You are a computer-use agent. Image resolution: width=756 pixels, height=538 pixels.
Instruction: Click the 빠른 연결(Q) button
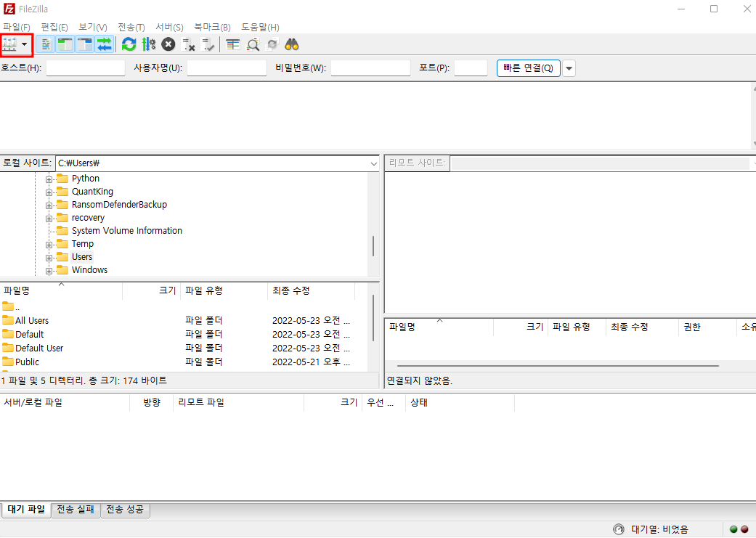pos(529,68)
